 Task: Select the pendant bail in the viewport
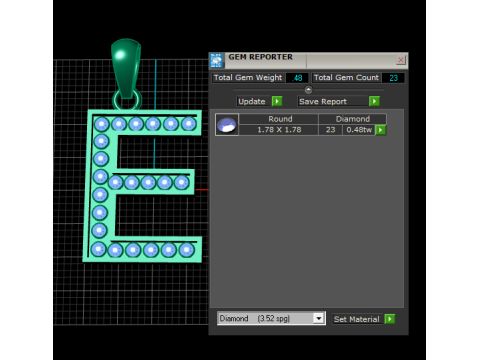pyautogui.click(x=126, y=68)
